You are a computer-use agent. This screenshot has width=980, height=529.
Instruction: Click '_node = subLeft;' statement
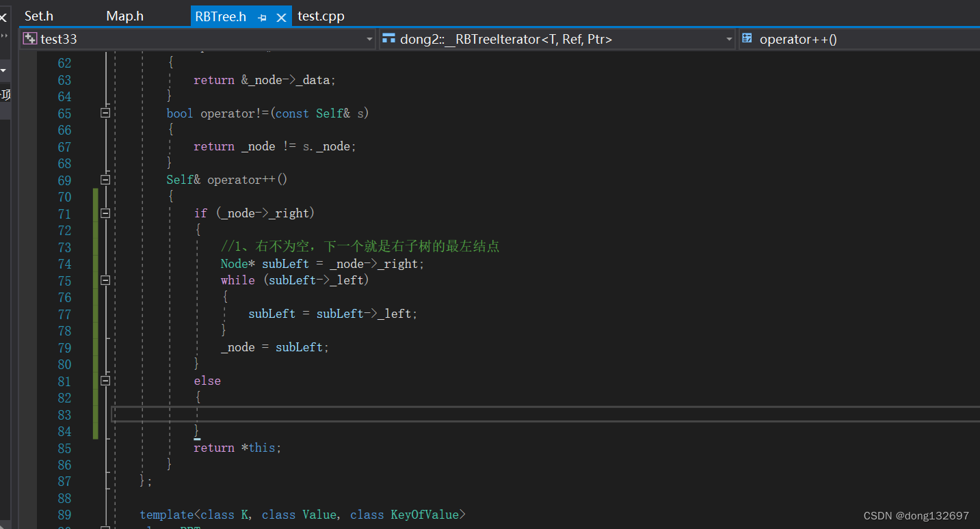point(275,347)
